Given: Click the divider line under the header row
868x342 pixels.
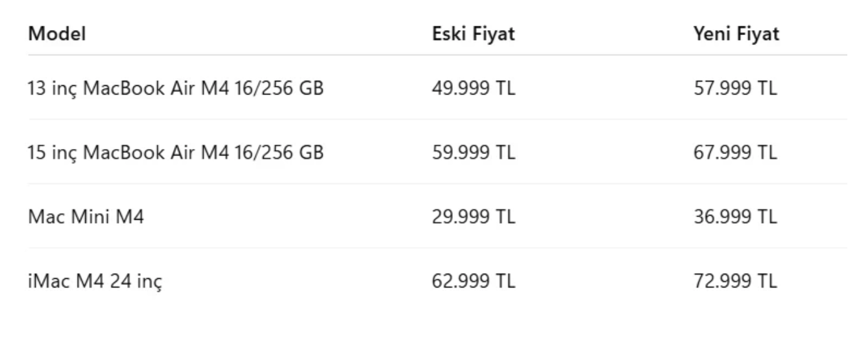Looking at the screenshot, I should pos(437,55).
